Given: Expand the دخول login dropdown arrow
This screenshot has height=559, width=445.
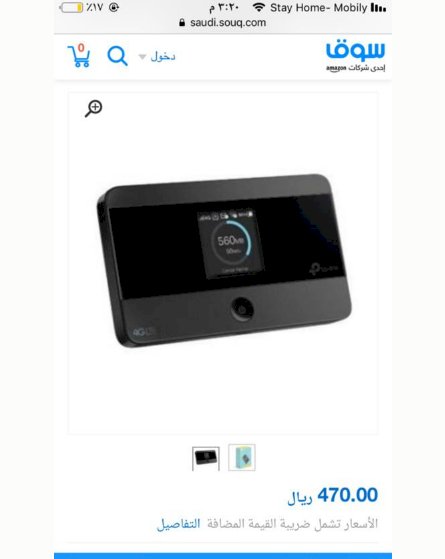Looking at the screenshot, I should click(142, 57).
